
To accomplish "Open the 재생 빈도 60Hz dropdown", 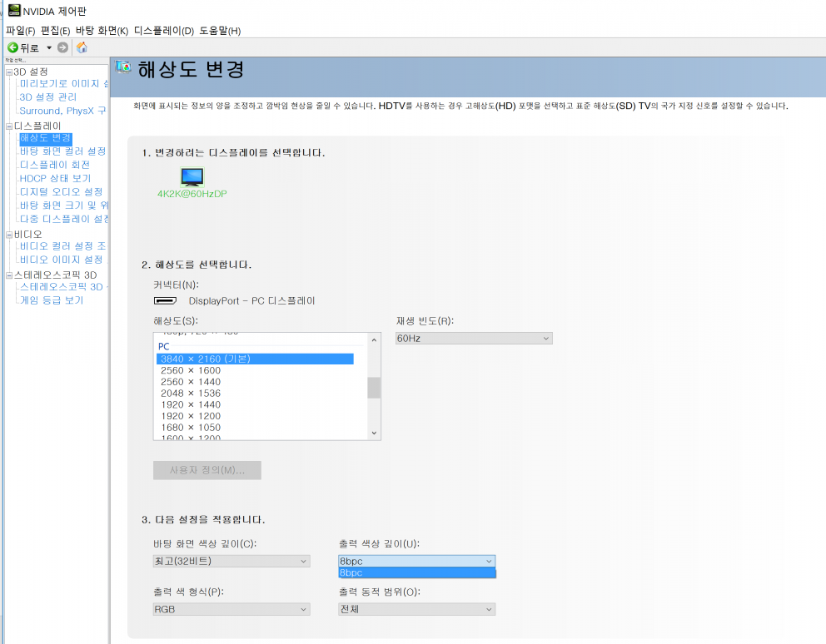I will click(474, 338).
